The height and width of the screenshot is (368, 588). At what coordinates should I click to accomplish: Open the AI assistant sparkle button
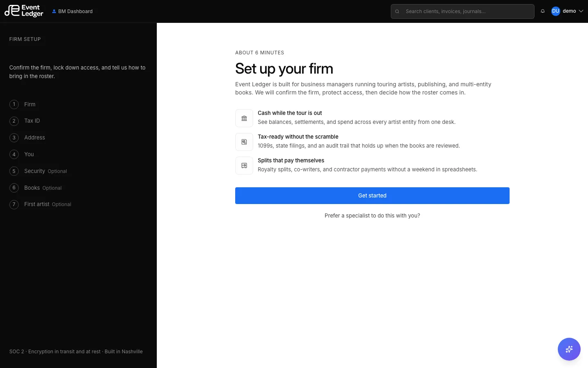(x=569, y=349)
